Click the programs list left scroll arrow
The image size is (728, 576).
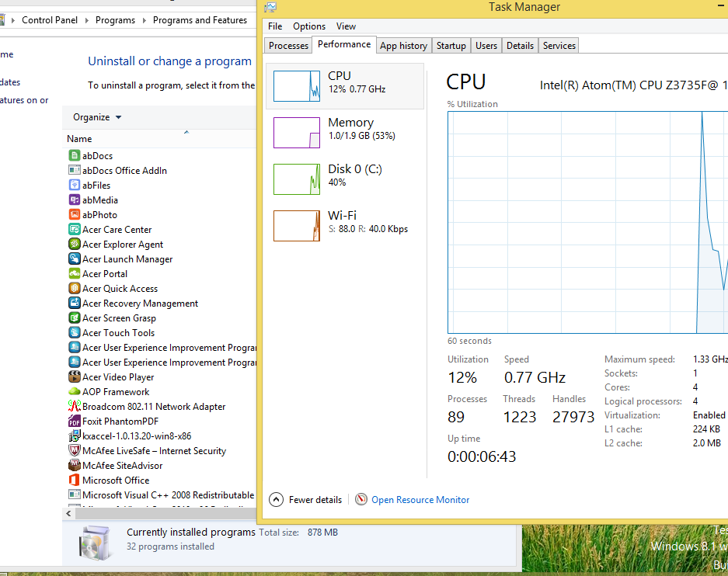(68, 513)
